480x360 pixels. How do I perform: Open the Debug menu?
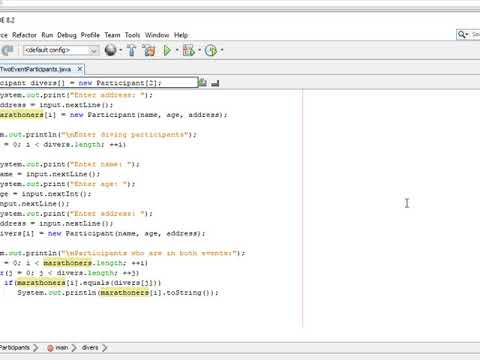pyautogui.click(x=67, y=35)
